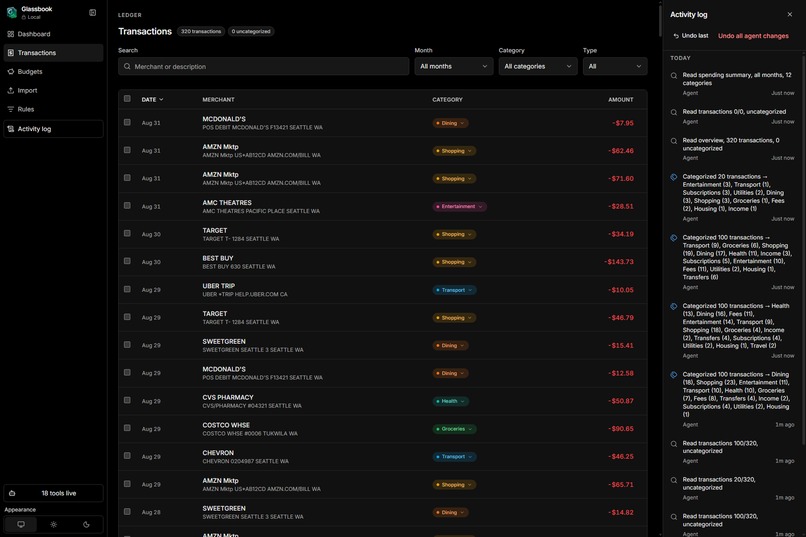Click the robot icon beside 18 tools live

12,493
